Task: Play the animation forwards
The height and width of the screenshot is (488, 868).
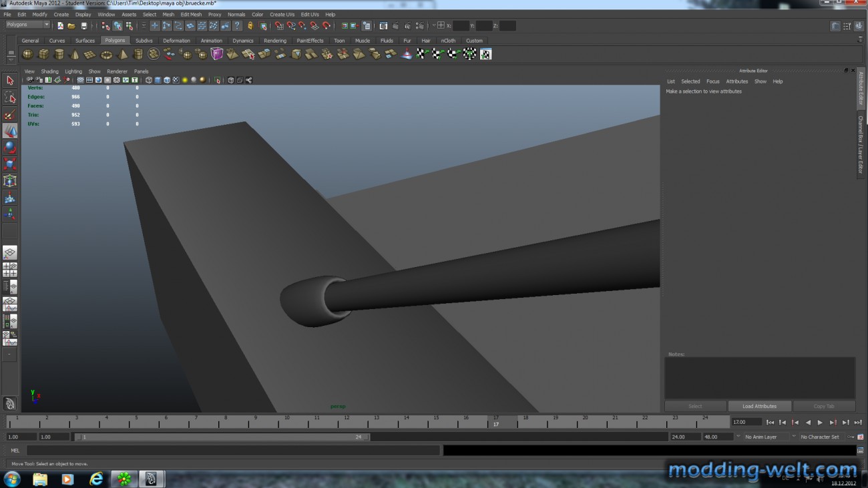Action: (x=820, y=423)
